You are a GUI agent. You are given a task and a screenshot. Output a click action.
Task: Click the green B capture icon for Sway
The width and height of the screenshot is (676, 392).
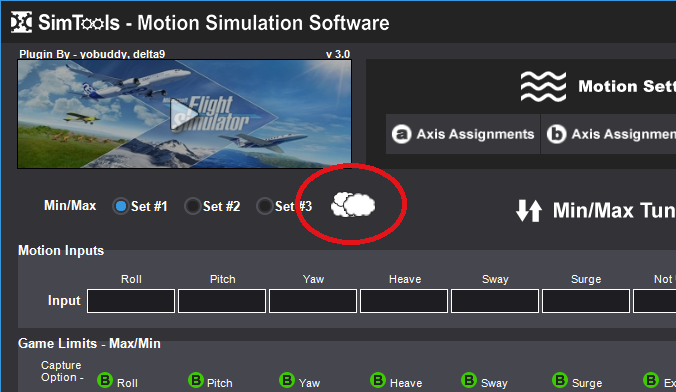pyautogui.click(x=469, y=380)
